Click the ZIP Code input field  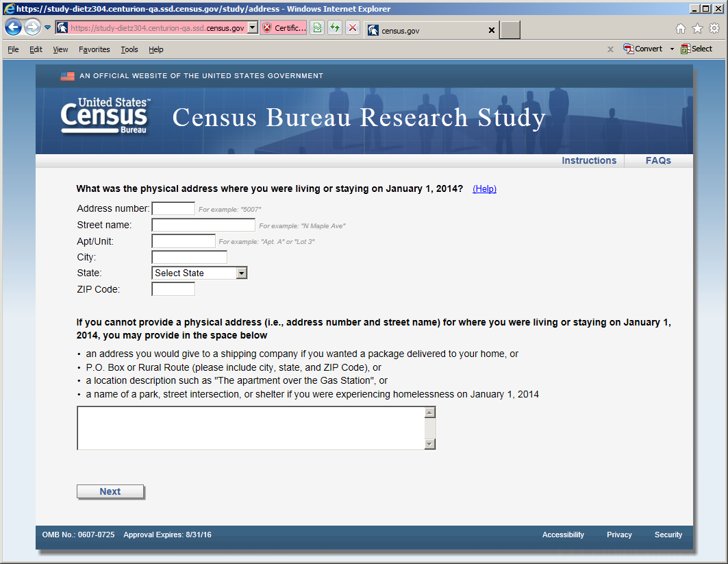pos(173,289)
